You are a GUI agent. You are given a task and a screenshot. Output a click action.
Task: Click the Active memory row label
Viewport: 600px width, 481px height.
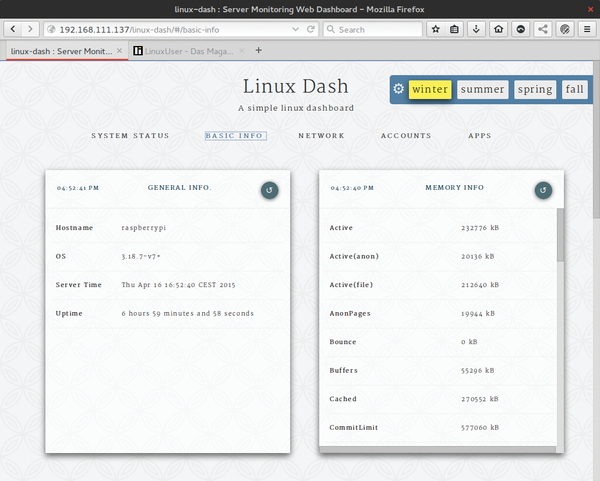[x=341, y=228]
